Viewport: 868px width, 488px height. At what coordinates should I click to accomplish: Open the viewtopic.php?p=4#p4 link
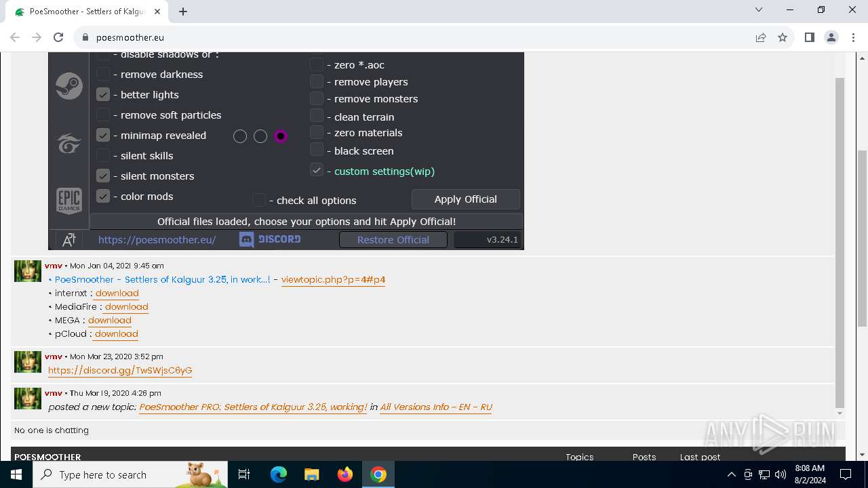(x=333, y=279)
